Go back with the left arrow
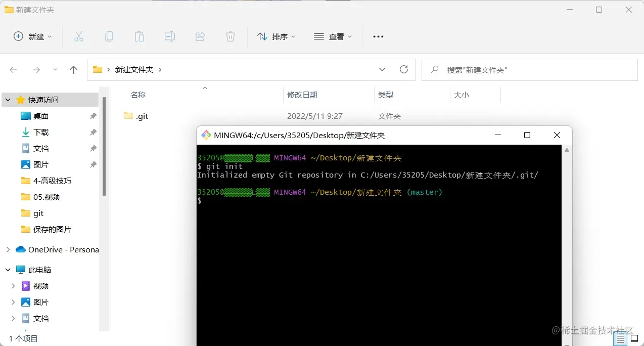 tap(14, 70)
